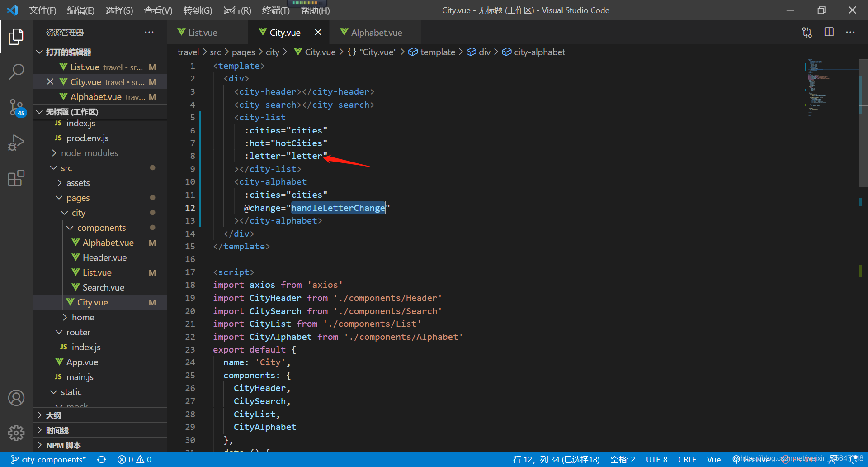This screenshot has height=467, width=868.
Task: Open Header.vue in file tree
Action: click(x=99, y=257)
